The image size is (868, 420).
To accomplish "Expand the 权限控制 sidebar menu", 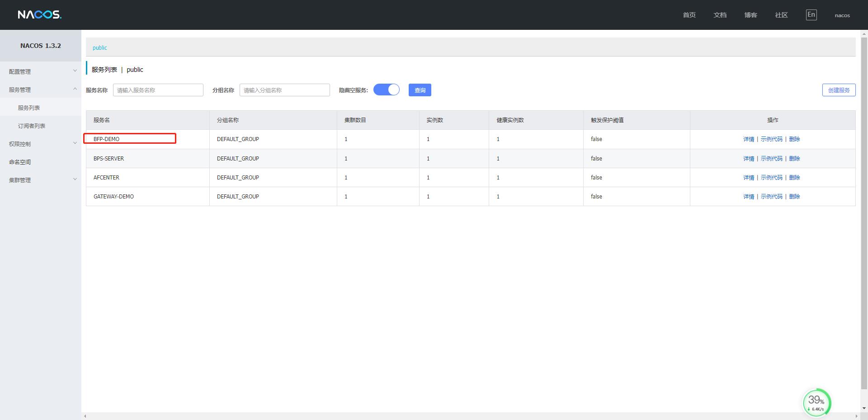I will click(41, 144).
